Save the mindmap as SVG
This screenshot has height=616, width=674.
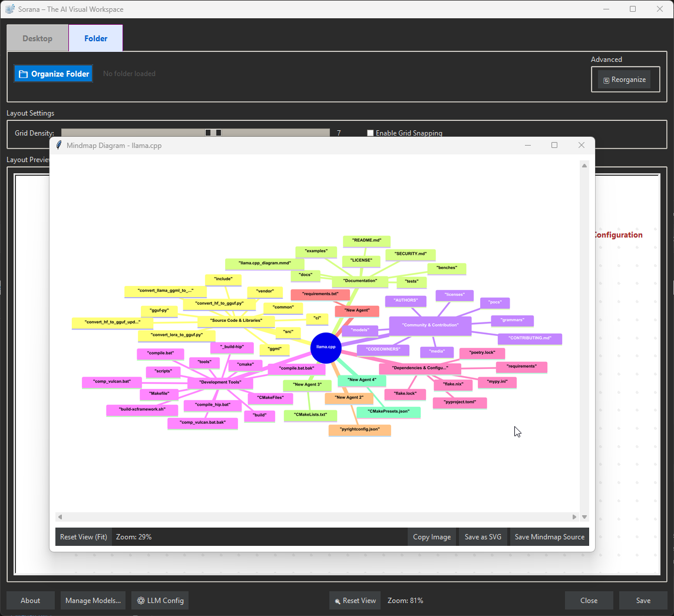483,536
